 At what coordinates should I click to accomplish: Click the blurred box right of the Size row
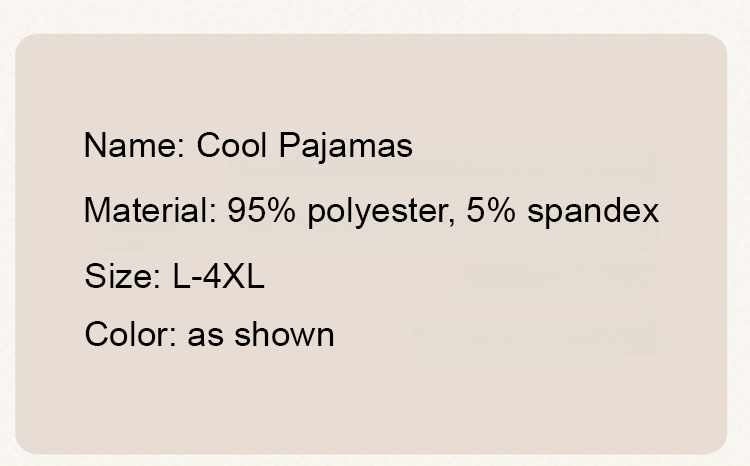(x=558, y=276)
